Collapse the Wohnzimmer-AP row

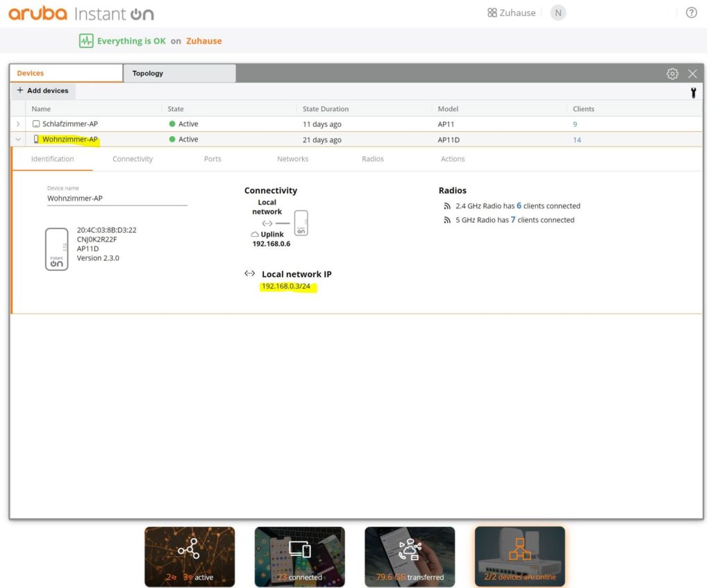point(18,139)
